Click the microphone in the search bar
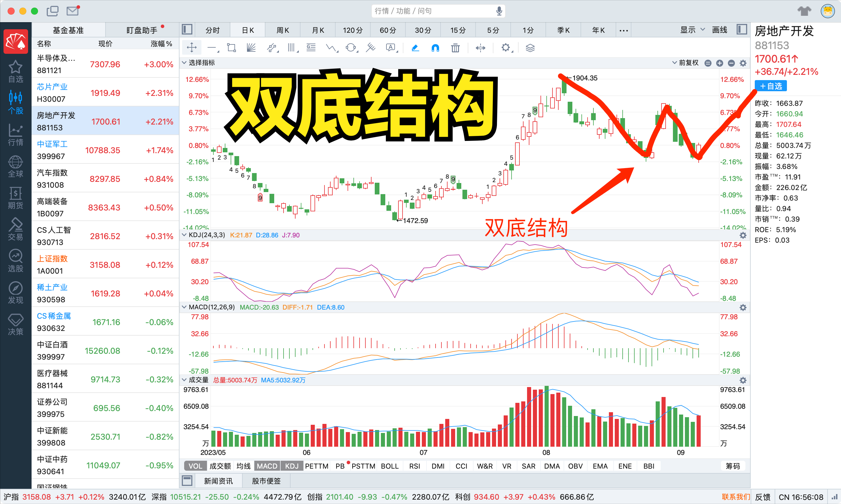The width and height of the screenshot is (841, 504). (499, 11)
